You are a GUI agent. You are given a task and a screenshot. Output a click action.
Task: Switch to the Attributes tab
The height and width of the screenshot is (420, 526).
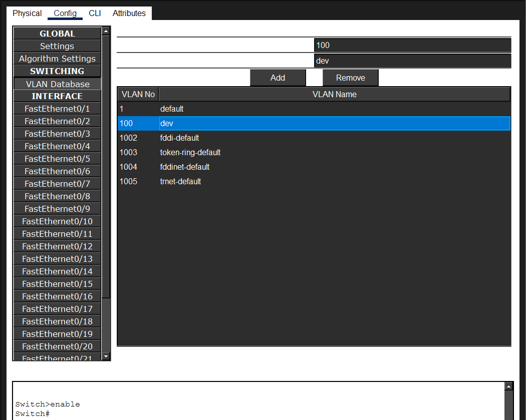(129, 14)
